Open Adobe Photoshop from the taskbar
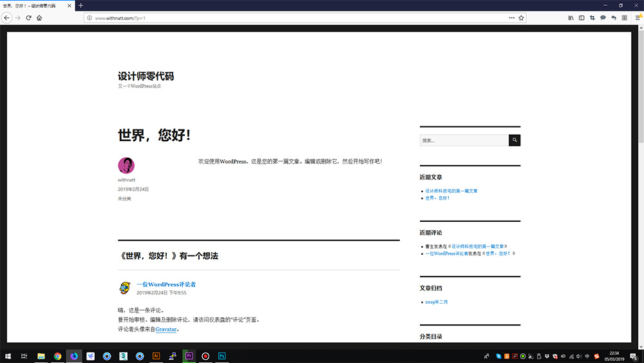This screenshot has height=363, width=644. click(x=222, y=356)
